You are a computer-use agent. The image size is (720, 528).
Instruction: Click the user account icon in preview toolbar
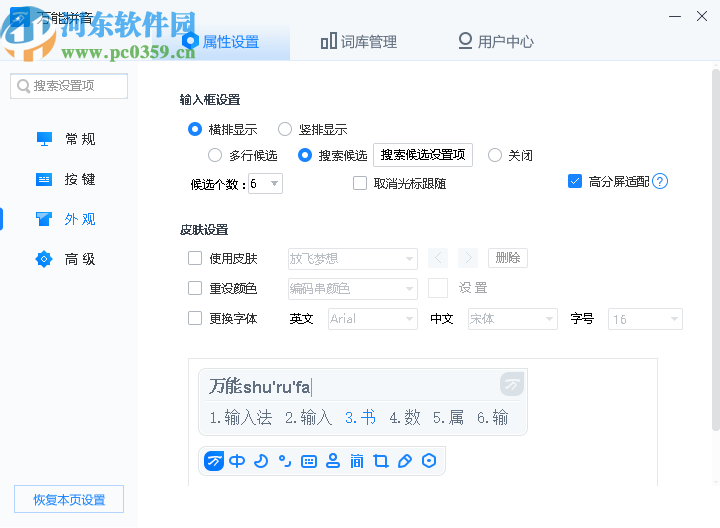pyautogui.click(x=332, y=461)
